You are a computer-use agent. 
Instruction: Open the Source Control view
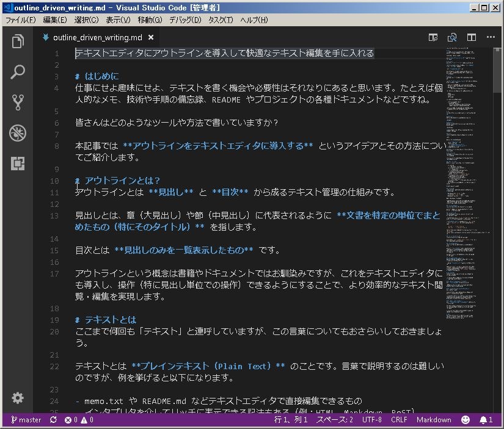(17, 103)
